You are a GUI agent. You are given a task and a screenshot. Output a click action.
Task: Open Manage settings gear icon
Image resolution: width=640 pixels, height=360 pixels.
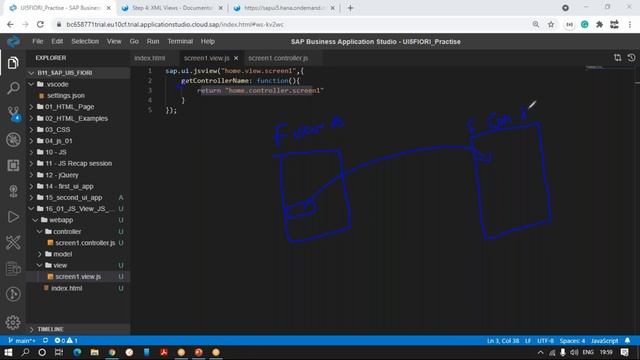pos(13,322)
